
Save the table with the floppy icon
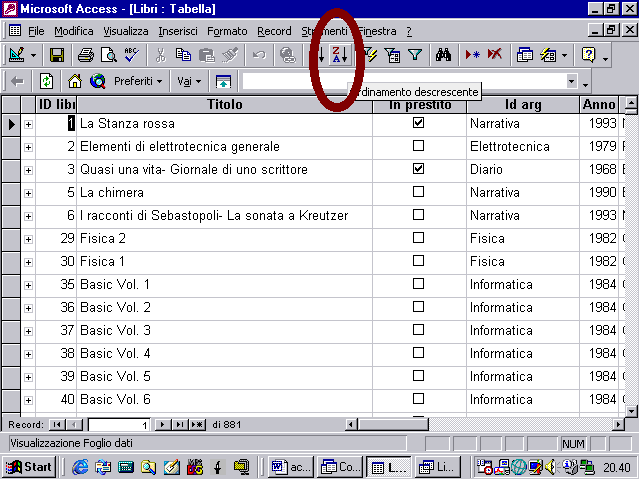pos(57,55)
